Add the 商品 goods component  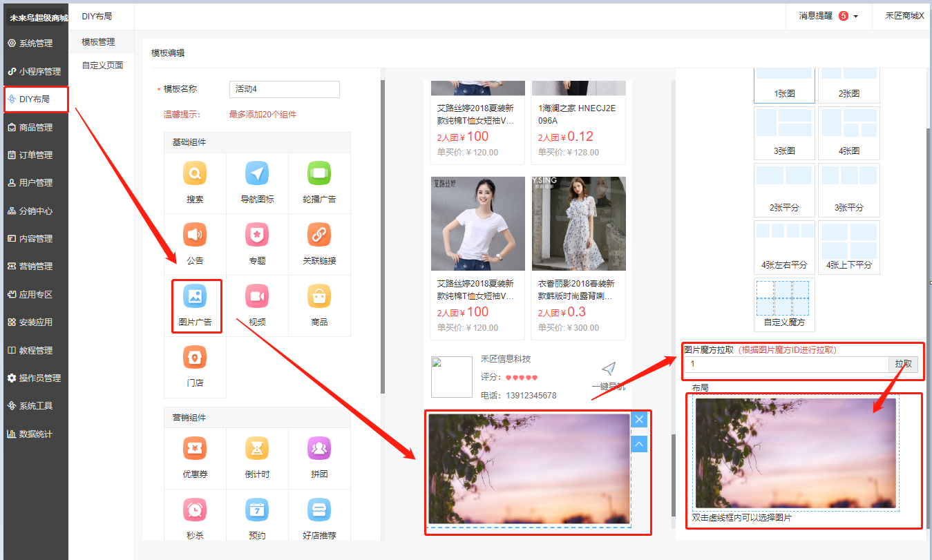point(319,306)
